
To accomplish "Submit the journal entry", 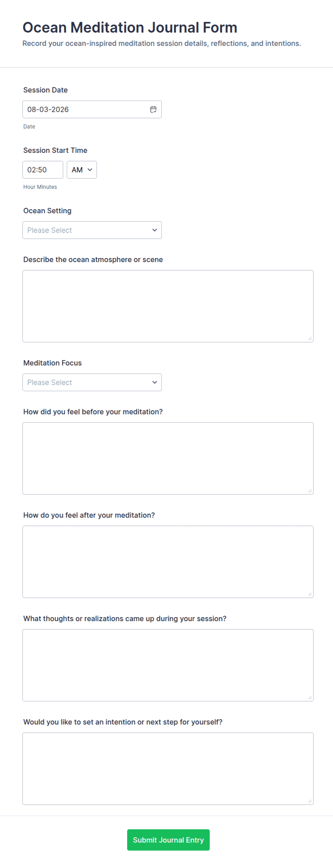I will 168,840.
